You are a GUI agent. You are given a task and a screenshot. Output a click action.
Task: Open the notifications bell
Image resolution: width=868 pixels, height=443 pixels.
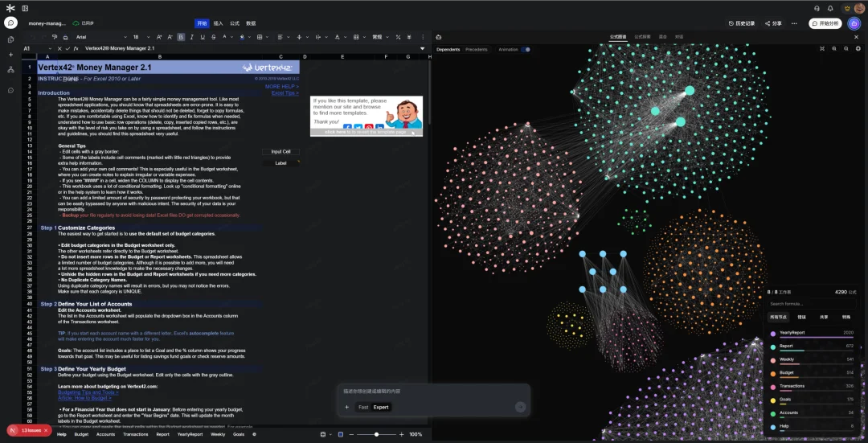[830, 8]
